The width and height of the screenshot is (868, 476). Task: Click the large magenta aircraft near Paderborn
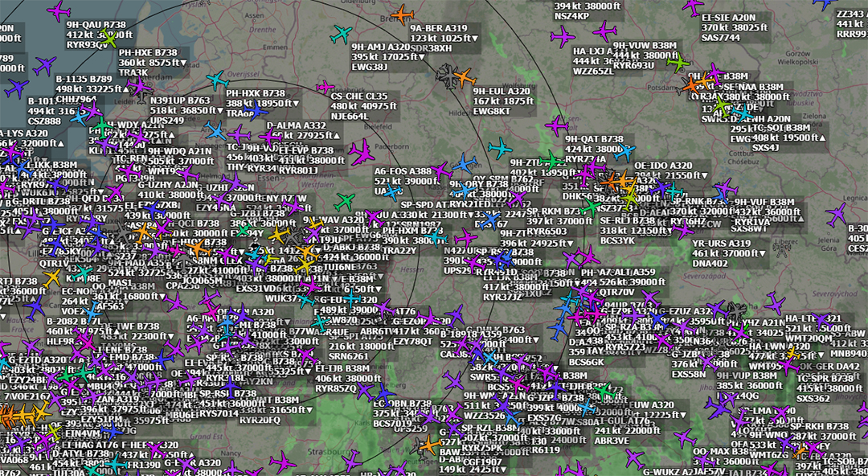(362, 150)
